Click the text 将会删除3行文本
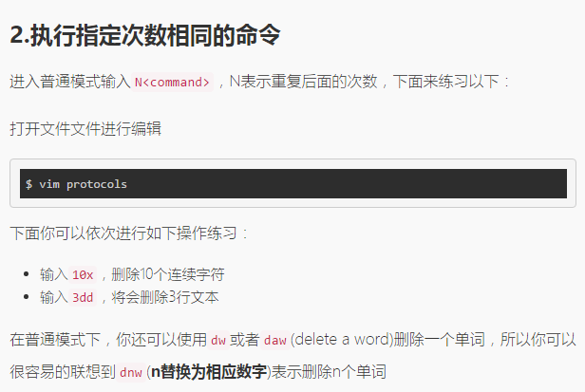The image size is (585, 392). tap(165, 298)
